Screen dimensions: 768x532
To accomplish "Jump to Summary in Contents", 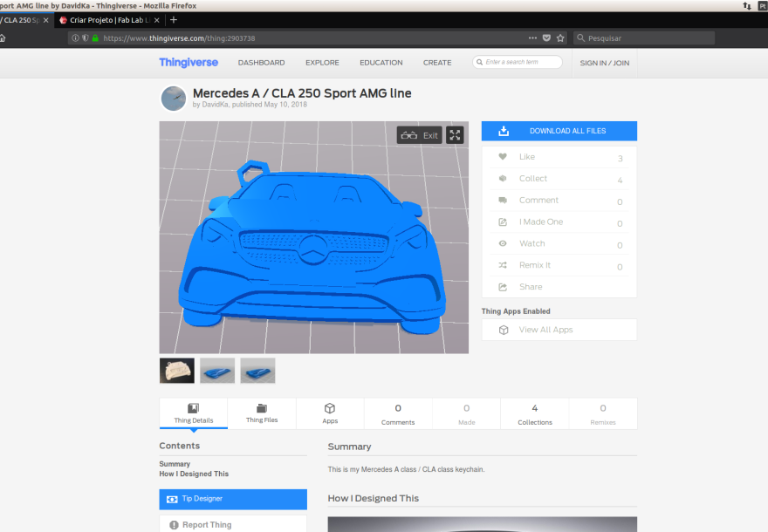I will click(x=175, y=464).
